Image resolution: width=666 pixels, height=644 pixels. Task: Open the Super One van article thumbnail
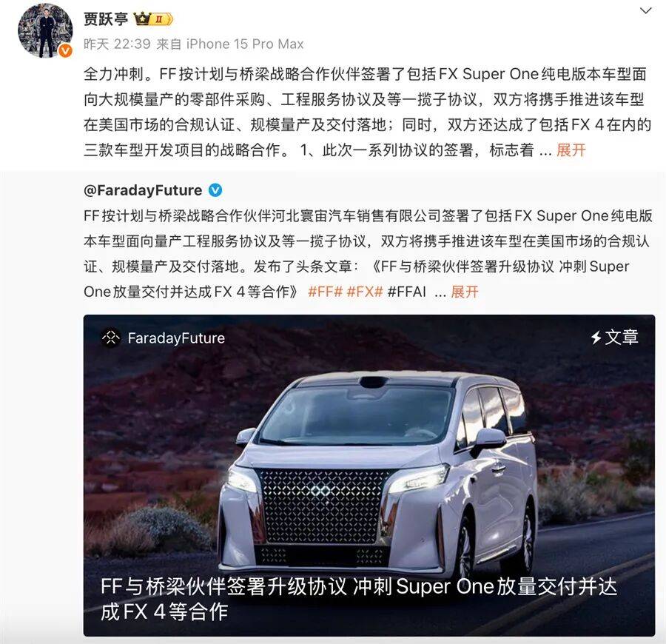[x=369, y=475]
